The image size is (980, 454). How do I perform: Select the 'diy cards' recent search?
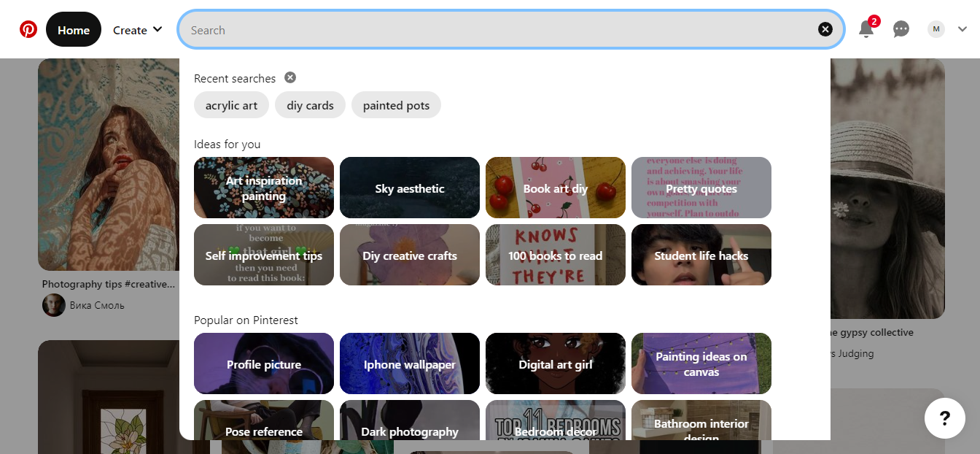click(x=310, y=105)
